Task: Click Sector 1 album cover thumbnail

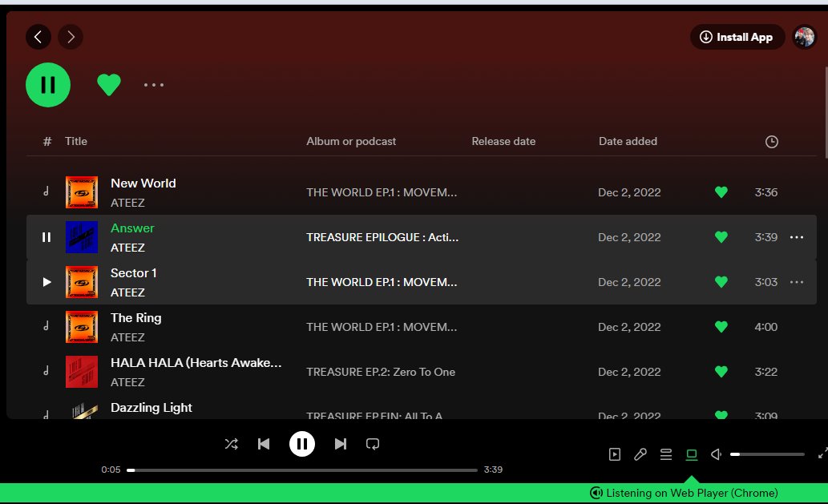Action: pyautogui.click(x=81, y=282)
